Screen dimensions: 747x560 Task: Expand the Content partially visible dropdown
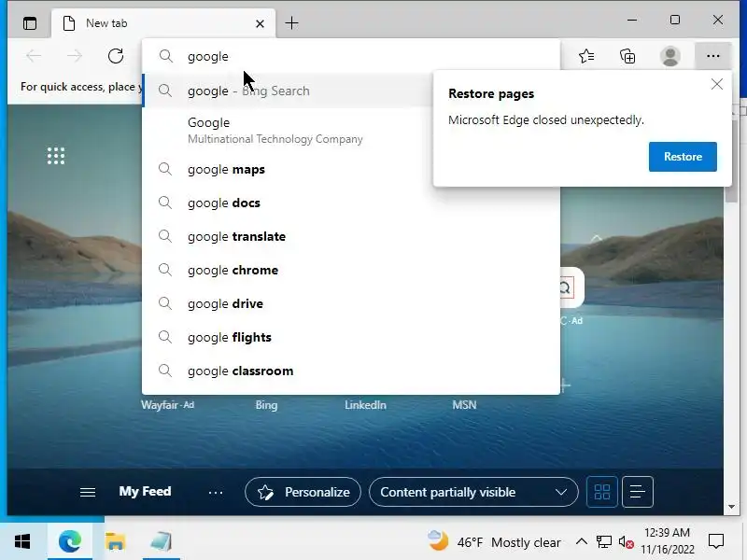[473, 492]
